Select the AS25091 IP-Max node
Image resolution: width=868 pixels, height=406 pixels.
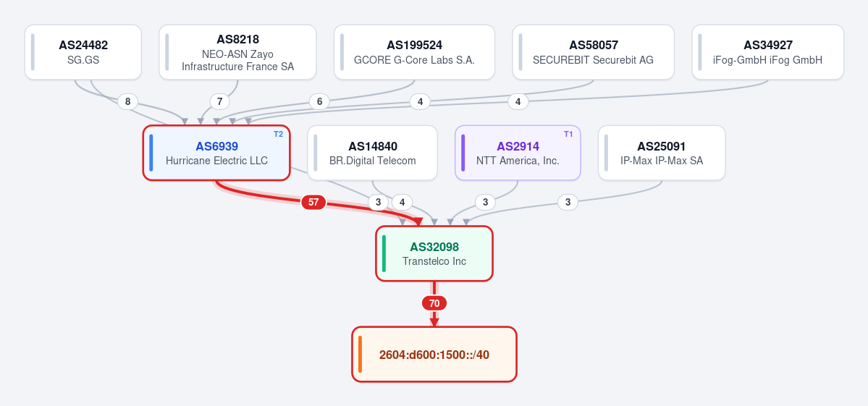pyautogui.click(x=662, y=153)
